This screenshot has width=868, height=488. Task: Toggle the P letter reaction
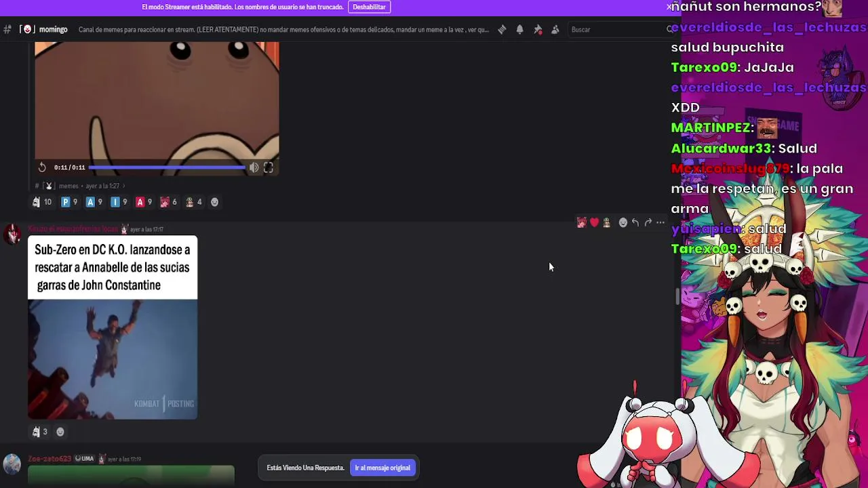[x=70, y=202]
